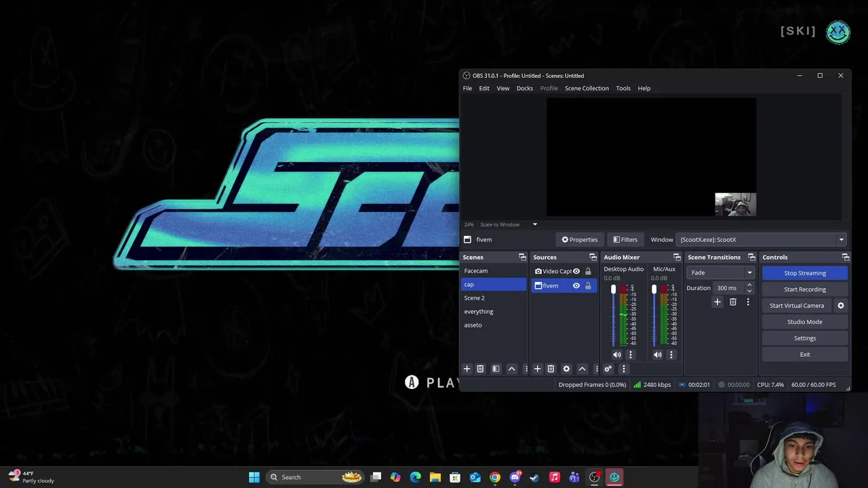Lock the Video Capture source
The image size is (868, 488).
click(x=588, y=271)
